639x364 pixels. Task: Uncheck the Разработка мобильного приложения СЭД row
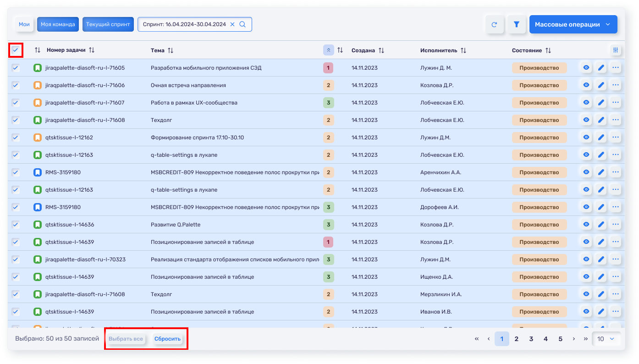(x=16, y=68)
